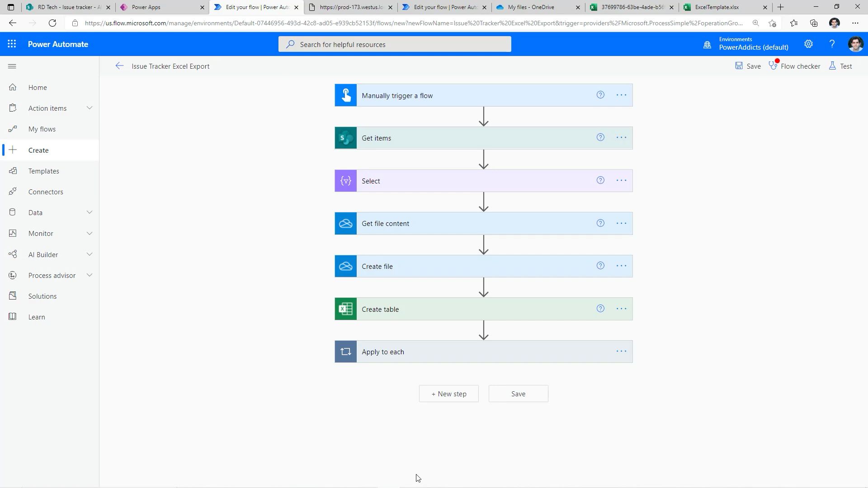Open Solutions in the sidebar

(50, 296)
